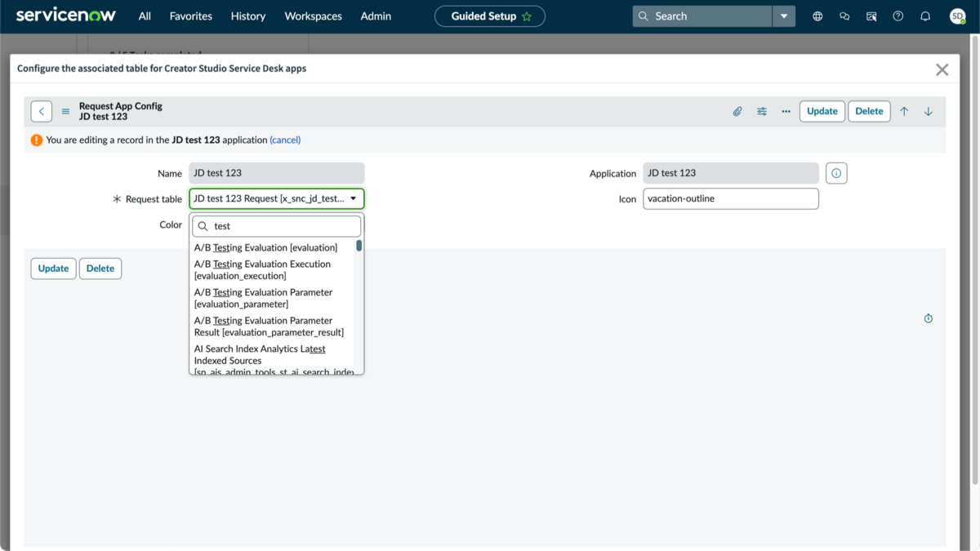The image size is (980, 551).
Task: Click the Request table field label
Action: [x=154, y=199]
